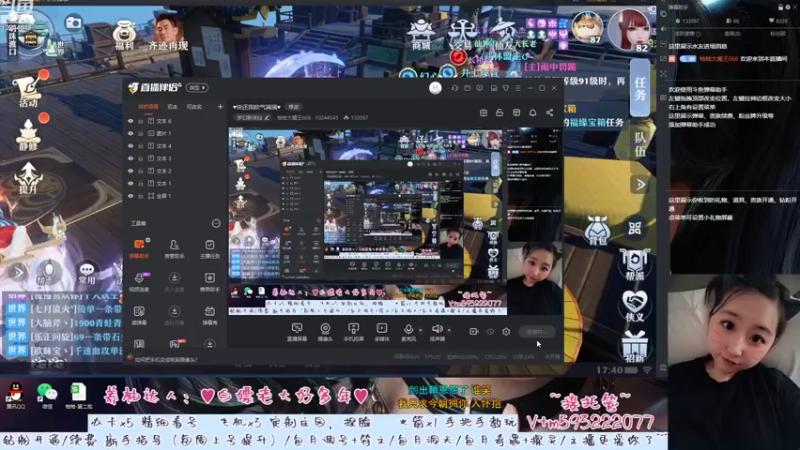Open the video co-stream tool icon
Viewport: 800px width, 450px height.
[x=139, y=282]
